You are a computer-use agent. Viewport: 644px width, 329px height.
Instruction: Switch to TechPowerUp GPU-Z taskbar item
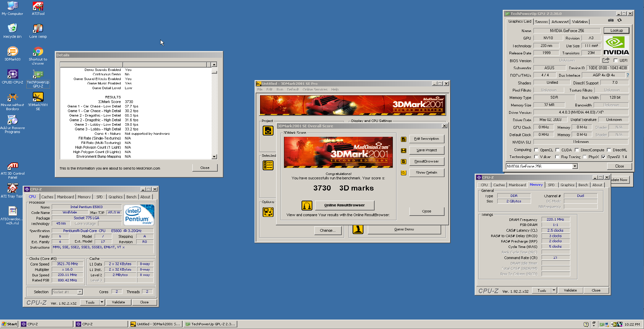point(210,324)
